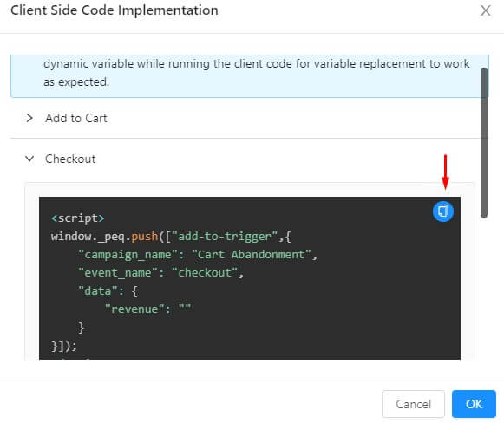
Task: Click the "revenue": "" code line
Action: pyautogui.click(x=147, y=309)
